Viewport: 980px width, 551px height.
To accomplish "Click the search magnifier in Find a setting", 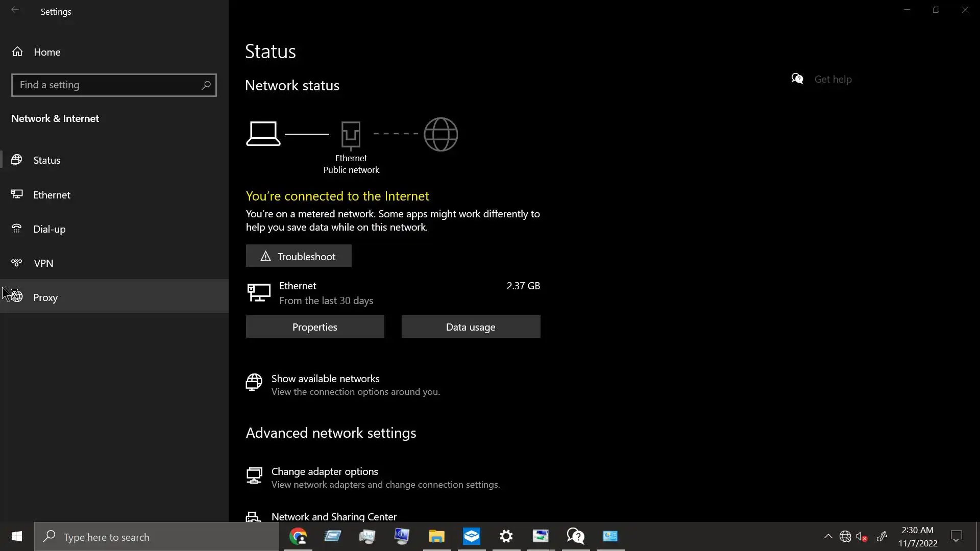I will tap(206, 85).
